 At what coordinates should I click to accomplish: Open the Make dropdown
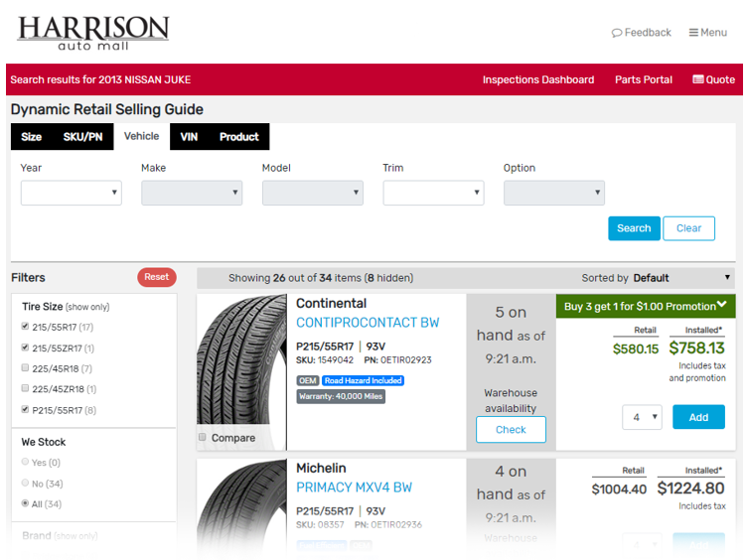point(192,193)
